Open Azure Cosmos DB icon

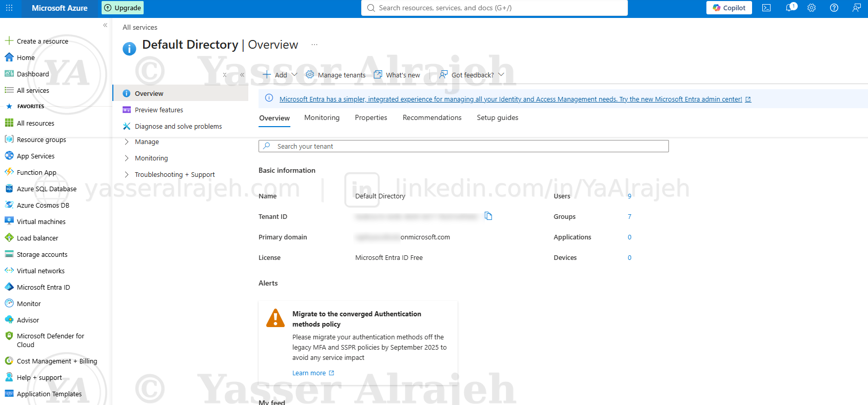tap(9, 205)
